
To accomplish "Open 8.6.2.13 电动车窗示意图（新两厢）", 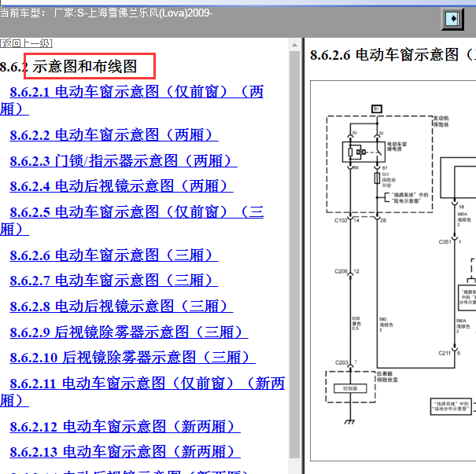I will pos(124,452).
